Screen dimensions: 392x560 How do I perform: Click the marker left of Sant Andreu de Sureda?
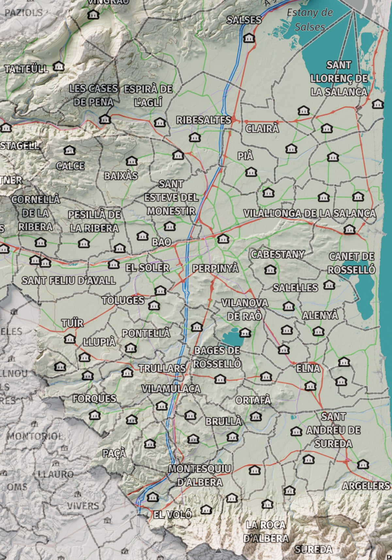(x=296, y=431)
